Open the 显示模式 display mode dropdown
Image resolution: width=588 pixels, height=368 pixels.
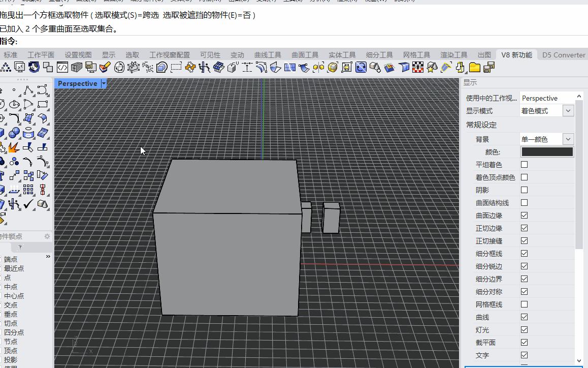point(568,110)
